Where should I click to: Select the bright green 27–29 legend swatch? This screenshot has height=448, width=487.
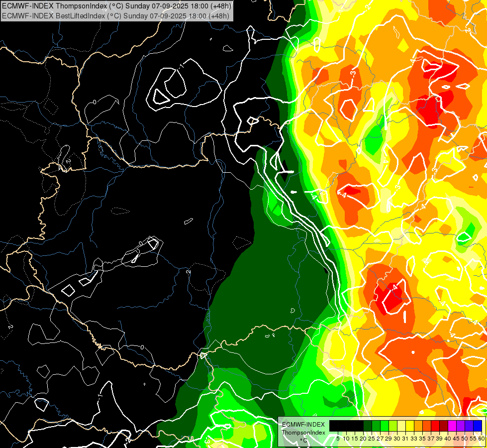[x=385, y=426]
